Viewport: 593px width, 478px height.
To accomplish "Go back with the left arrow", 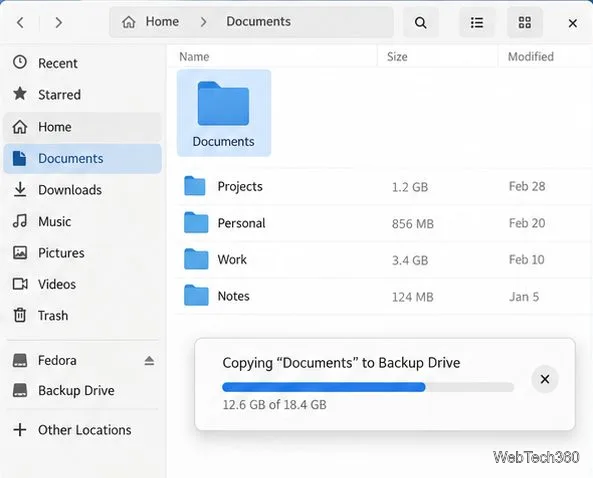I will pos(20,23).
